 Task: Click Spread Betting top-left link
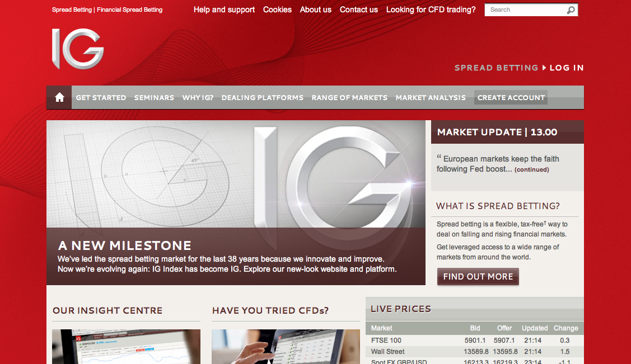(x=72, y=10)
